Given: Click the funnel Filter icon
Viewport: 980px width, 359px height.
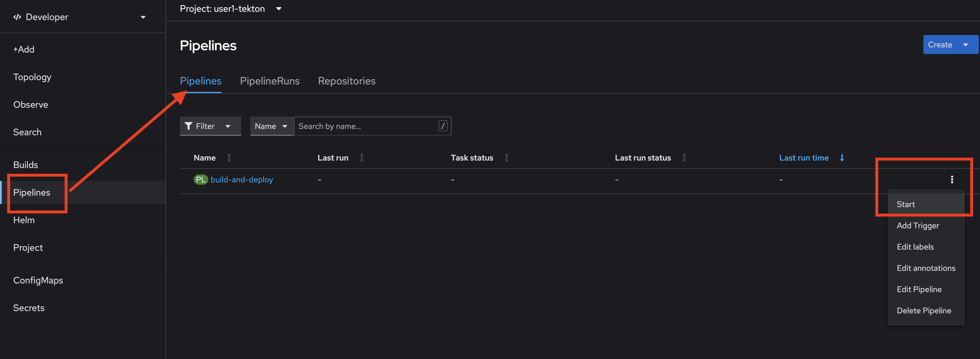Looking at the screenshot, I should [x=188, y=126].
